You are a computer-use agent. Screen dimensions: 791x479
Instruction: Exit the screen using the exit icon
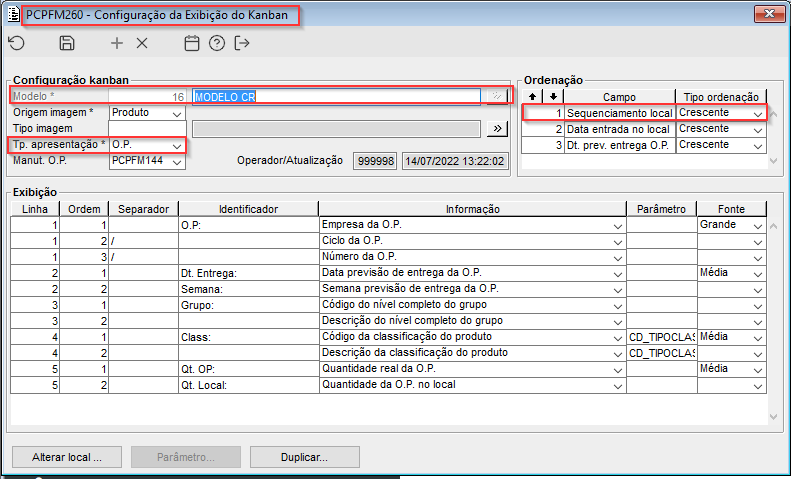pos(242,43)
